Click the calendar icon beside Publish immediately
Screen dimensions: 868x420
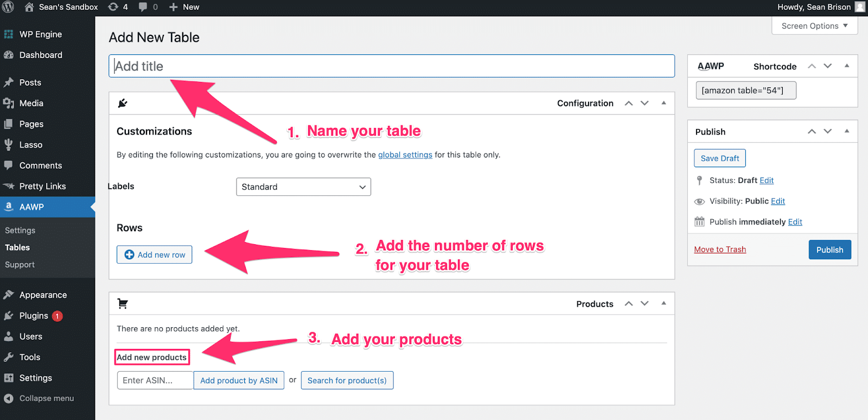[x=700, y=221]
